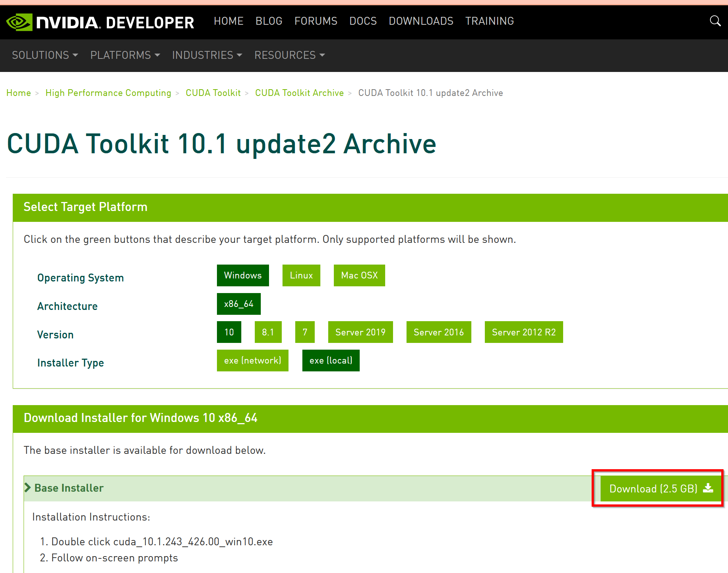Open the FORUMS menu item
This screenshot has width=728, height=573.
pyautogui.click(x=316, y=21)
